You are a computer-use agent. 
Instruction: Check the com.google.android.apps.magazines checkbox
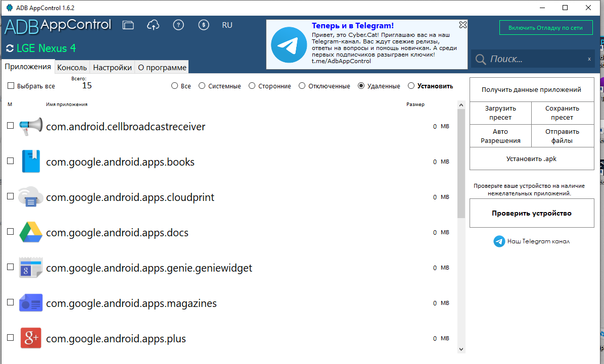click(11, 302)
